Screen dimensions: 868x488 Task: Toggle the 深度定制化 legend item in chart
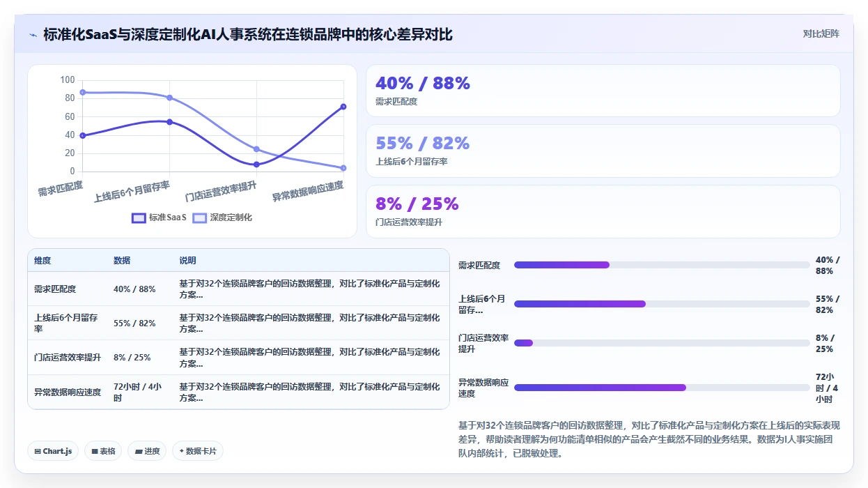(x=223, y=218)
